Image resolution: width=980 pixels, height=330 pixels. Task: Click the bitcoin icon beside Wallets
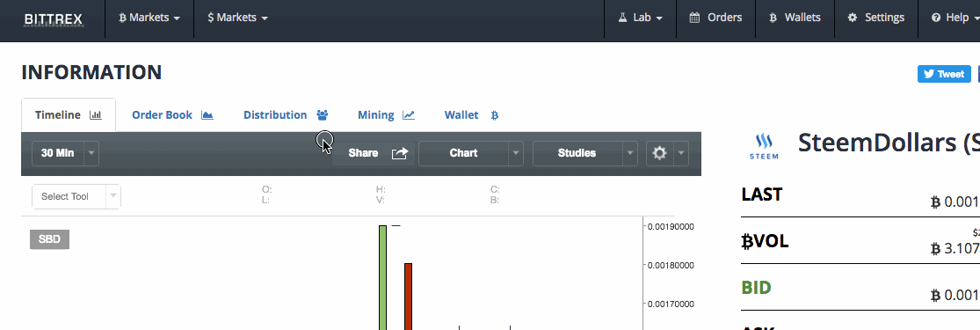tap(773, 18)
